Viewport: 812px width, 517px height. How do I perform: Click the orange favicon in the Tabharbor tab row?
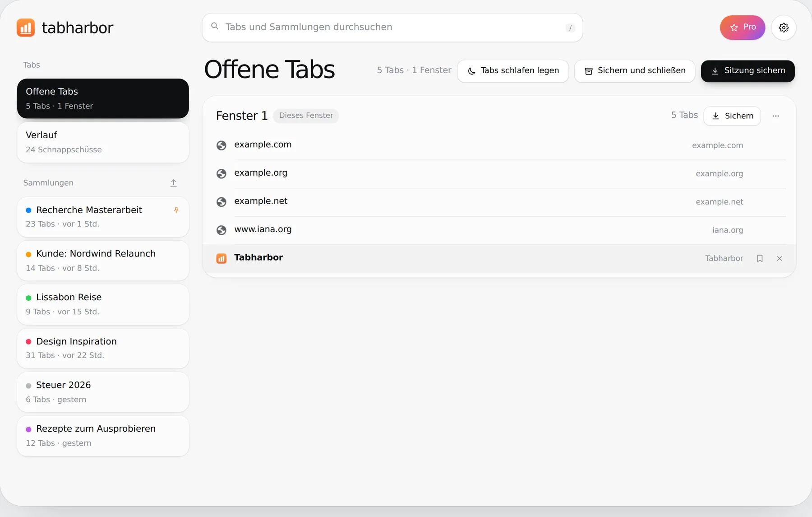click(x=221, y=258)
